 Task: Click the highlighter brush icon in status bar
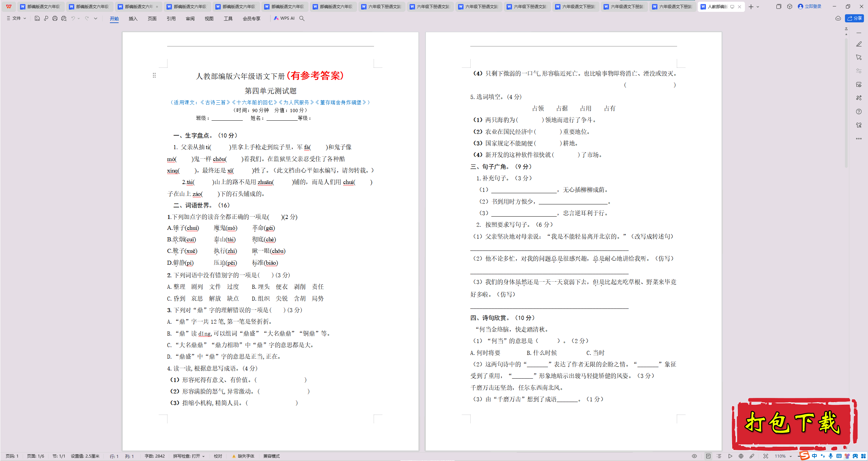[x=752, y=456]
